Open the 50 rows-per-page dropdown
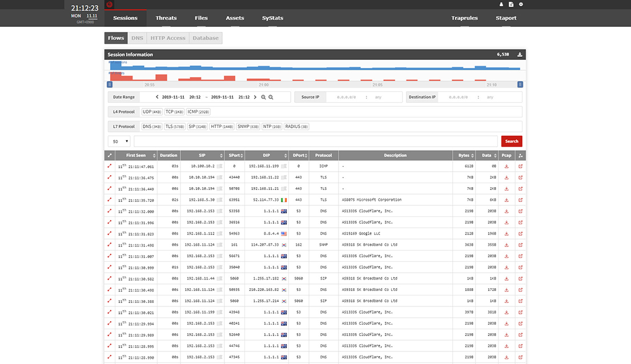 pos(119,141)
